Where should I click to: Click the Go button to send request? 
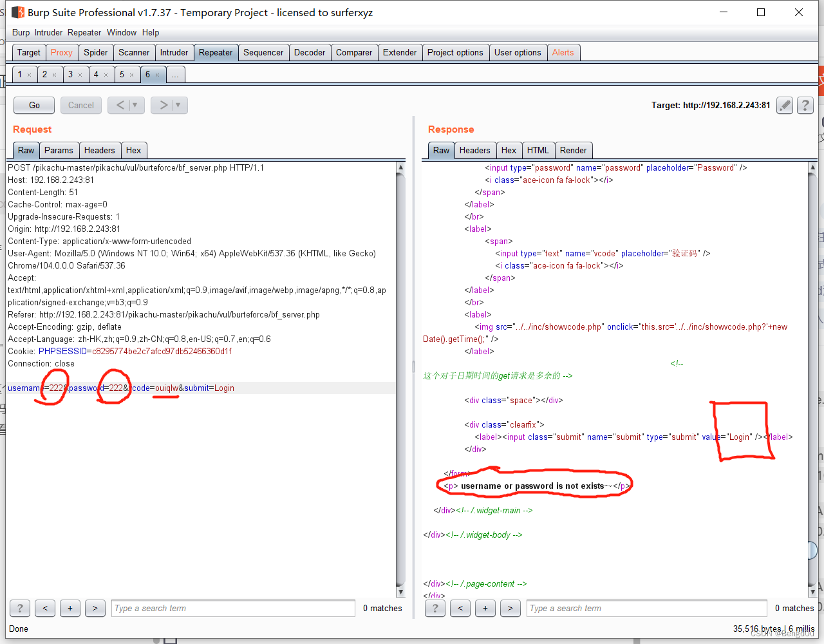[34, 105]
